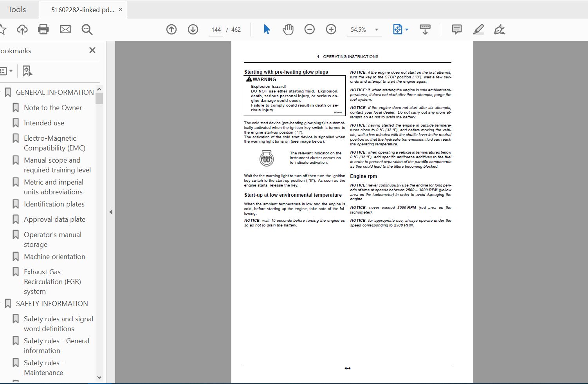The image size is (588, 384).
Task: Open Electro-Magnetic Compatibility (EMC) bookmark
Action: coord(54,143)
